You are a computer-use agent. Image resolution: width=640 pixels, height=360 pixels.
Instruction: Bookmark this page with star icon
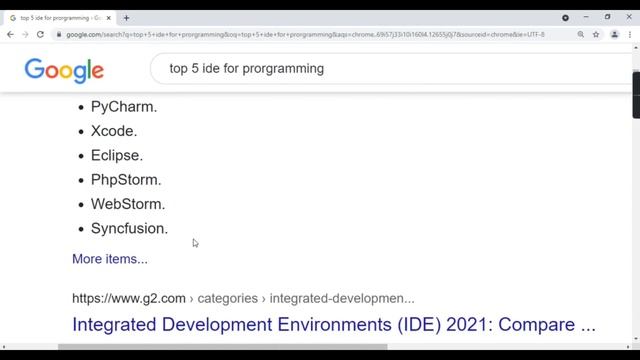tap(596, 35)
